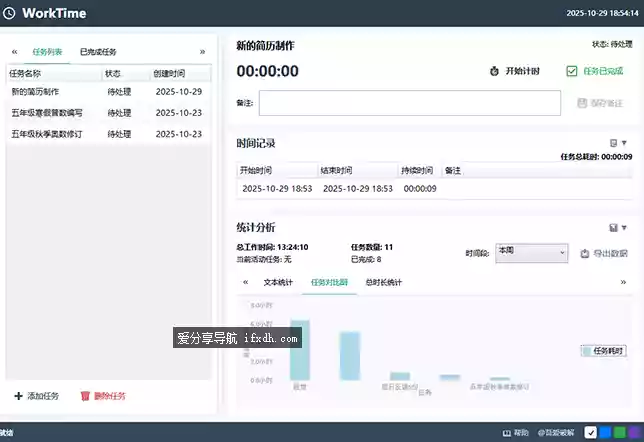Viewport: 644px width, 442px height.
Task: Start the timer with 开始计时
Action: pyautogui.click(x=515, y=71)
